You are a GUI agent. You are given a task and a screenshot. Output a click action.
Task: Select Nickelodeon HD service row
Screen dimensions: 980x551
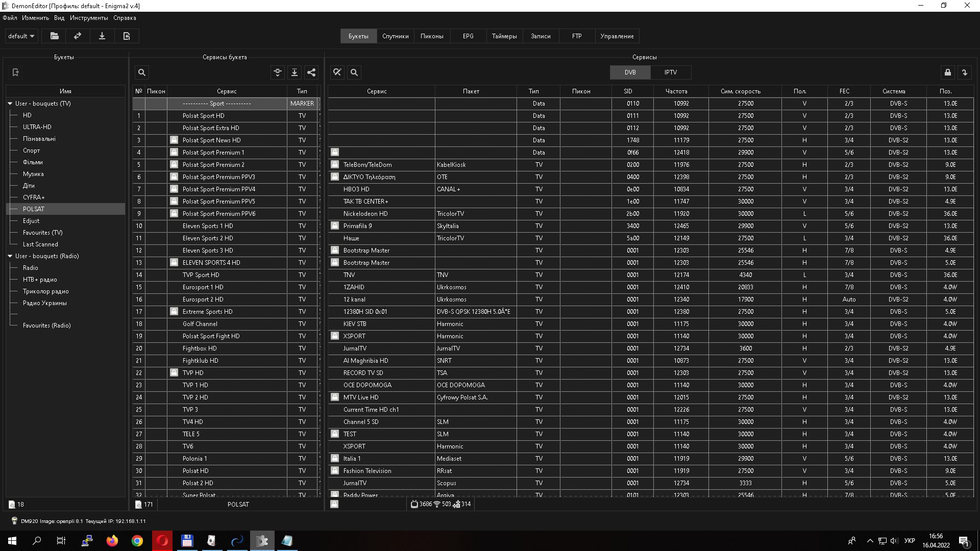(x=651, y=214)
